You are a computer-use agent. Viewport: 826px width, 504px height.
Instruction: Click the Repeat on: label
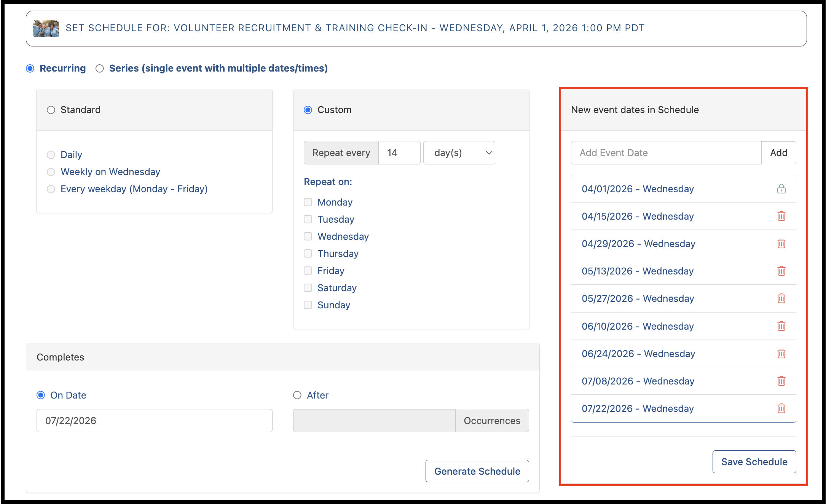click(x=328, y=182)
